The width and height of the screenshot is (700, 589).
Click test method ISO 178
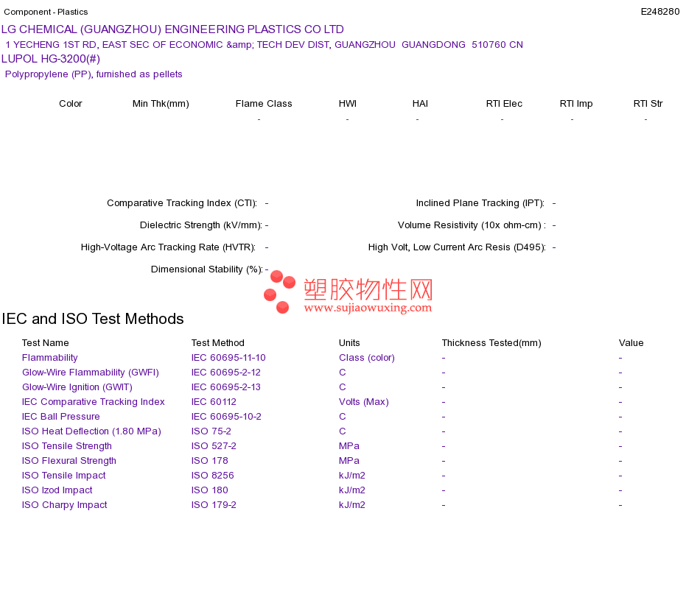pos(209,461)
